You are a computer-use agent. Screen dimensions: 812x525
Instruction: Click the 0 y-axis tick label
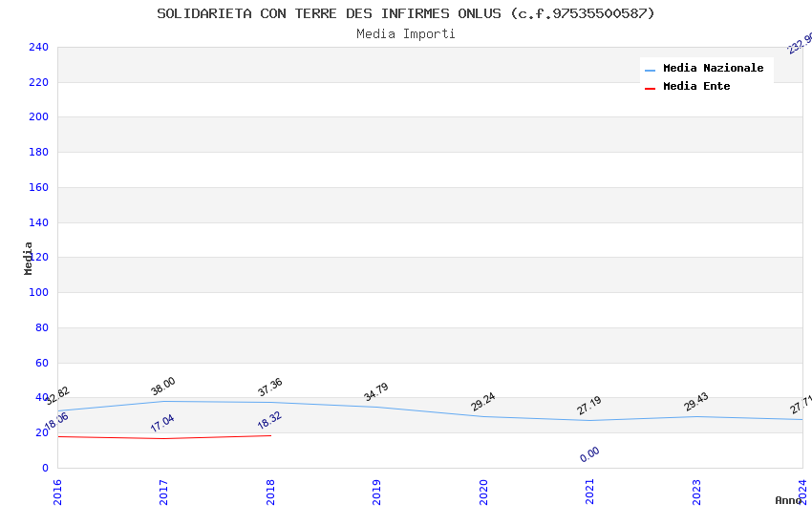coord(45,468)
